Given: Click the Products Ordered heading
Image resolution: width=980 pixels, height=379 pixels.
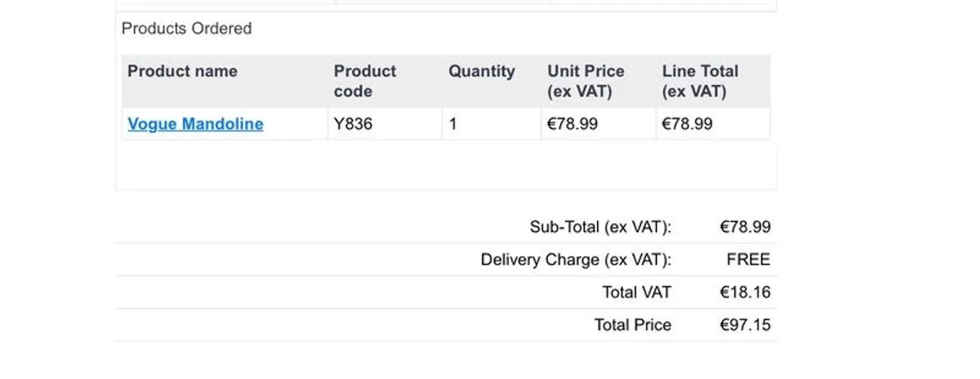Looking at the screenshot, I should 186,29.
